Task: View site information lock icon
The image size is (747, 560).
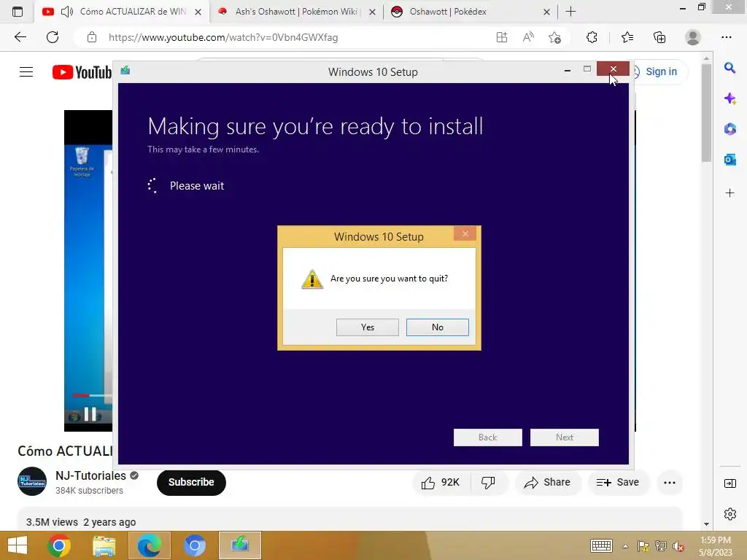Action: (92, 37)
